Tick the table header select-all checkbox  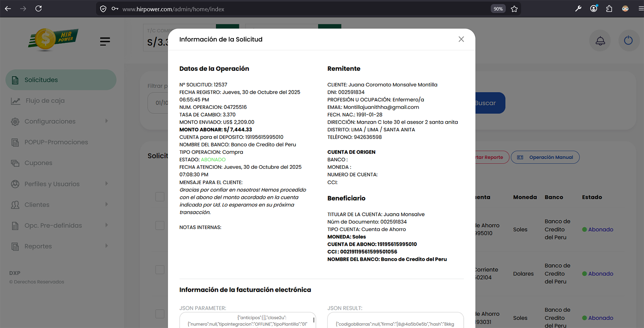click(160, 197)
